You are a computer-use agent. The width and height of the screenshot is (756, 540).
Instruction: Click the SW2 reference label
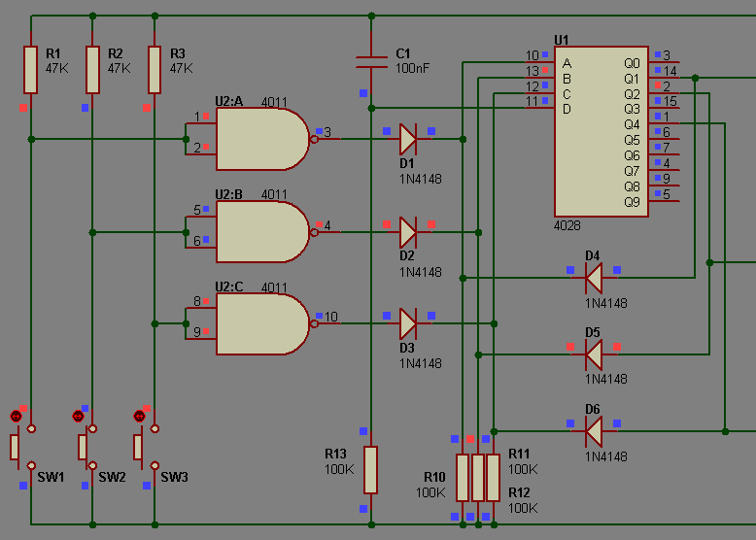[x=113, y=478]
